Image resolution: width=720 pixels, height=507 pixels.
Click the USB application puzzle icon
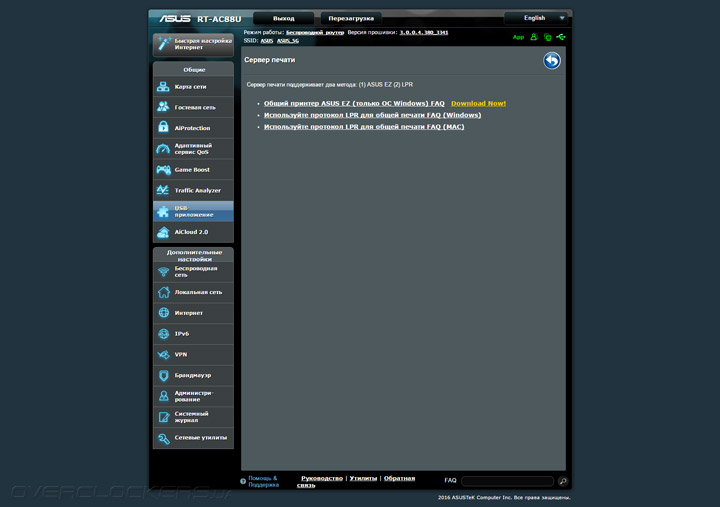click(x=163, y=211)
